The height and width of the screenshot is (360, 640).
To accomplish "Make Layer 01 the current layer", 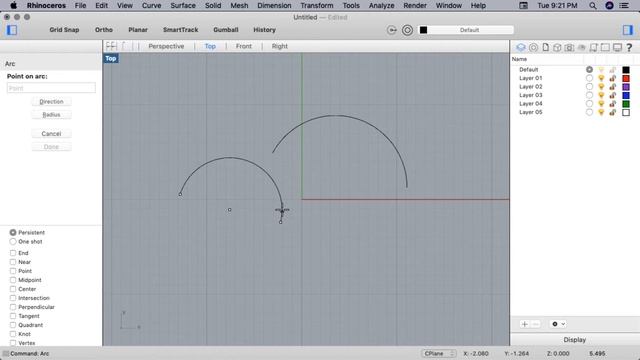I will [x=589, y=78].
